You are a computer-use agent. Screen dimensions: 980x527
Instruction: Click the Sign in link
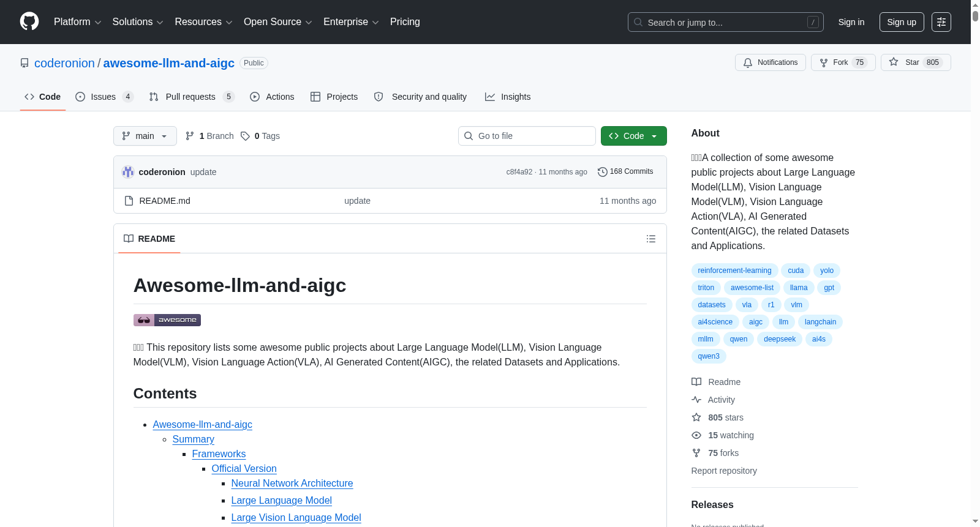tap(851, 22)
